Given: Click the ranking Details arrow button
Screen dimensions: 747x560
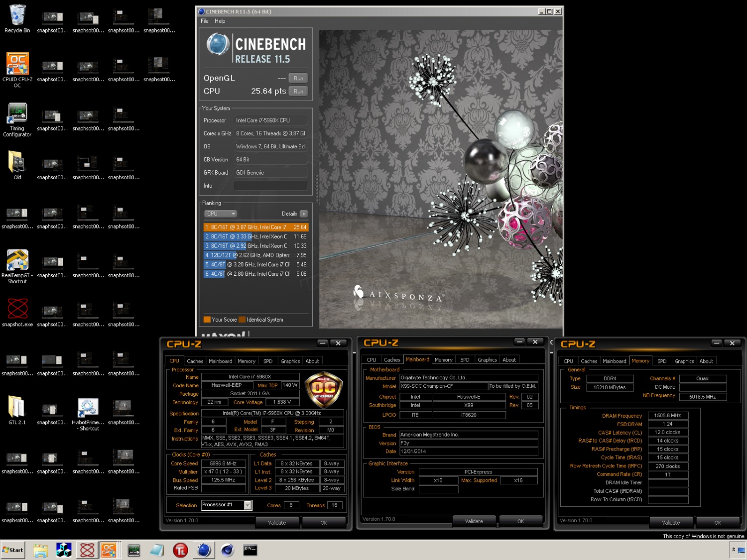Looking at the screenshot, I should click(x=304, y=214).
